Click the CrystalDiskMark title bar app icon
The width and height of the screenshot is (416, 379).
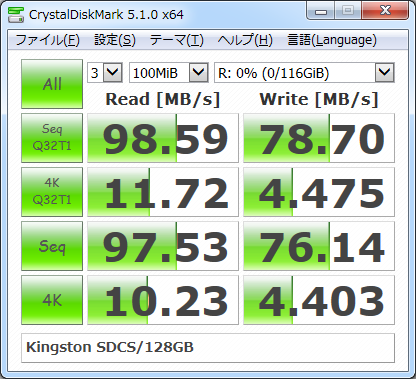point(16,15)
